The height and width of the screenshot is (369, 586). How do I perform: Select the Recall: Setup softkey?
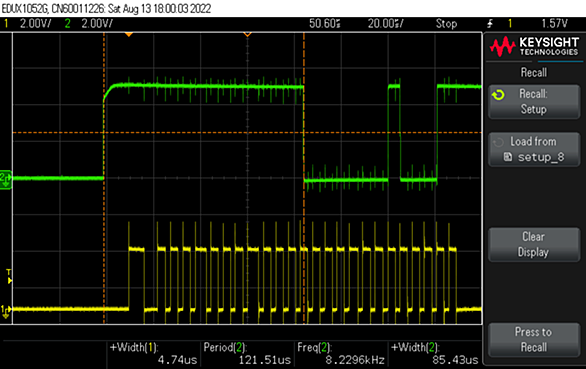[x=534, y=102]
